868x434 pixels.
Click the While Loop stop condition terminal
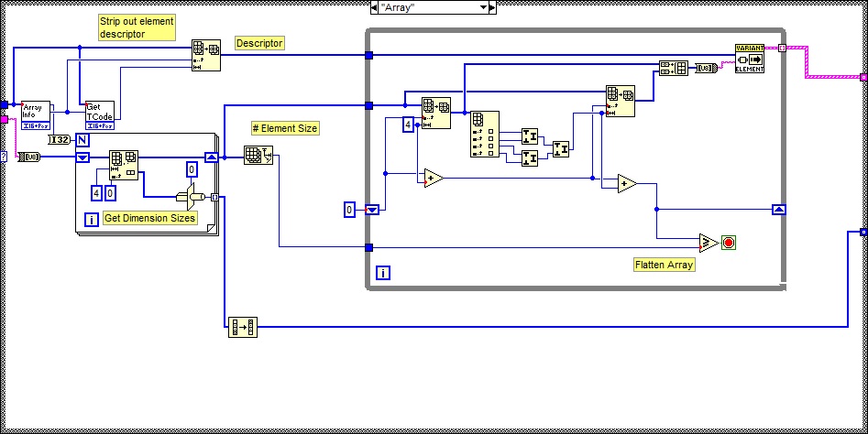[x=730, y=243]
